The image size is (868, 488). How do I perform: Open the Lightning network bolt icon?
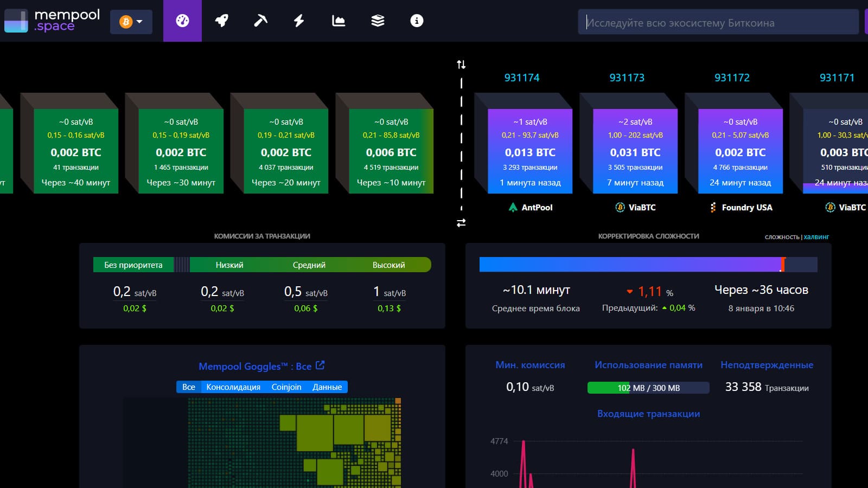(x=299, y=21)
